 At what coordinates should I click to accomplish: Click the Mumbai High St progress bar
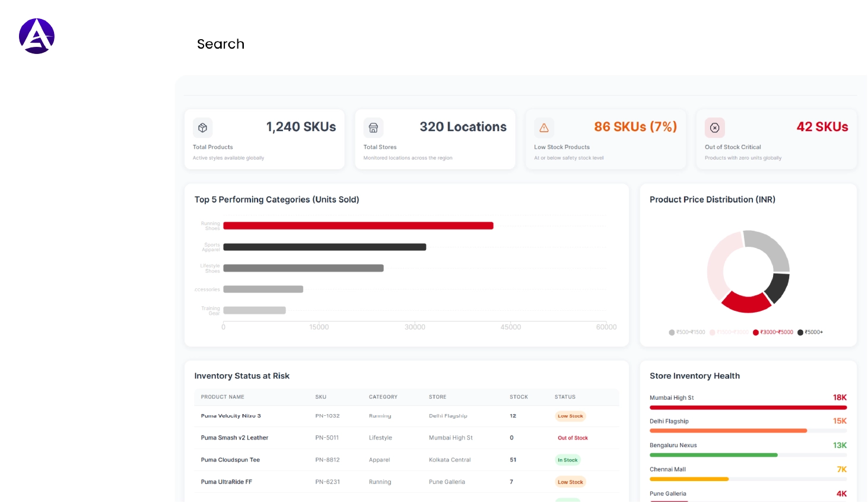click(x=748, y=408)
